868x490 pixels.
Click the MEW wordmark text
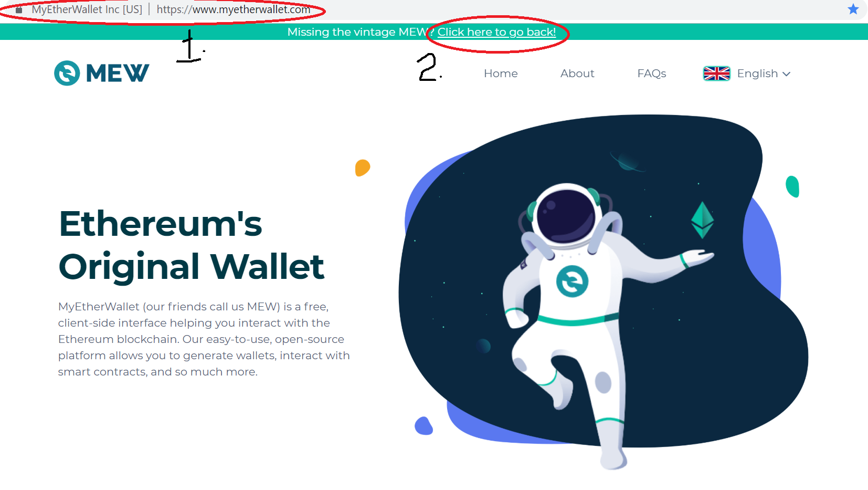[x=118, y=73]
